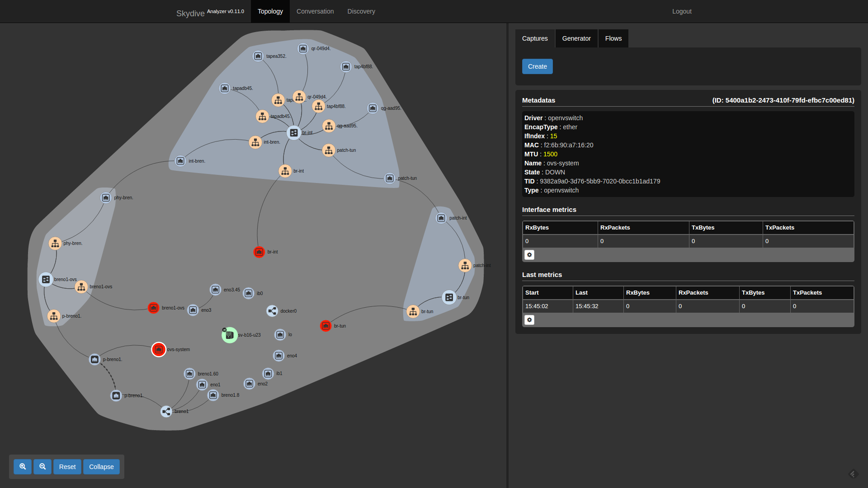Click the Logout link

(x=682, y=11)
